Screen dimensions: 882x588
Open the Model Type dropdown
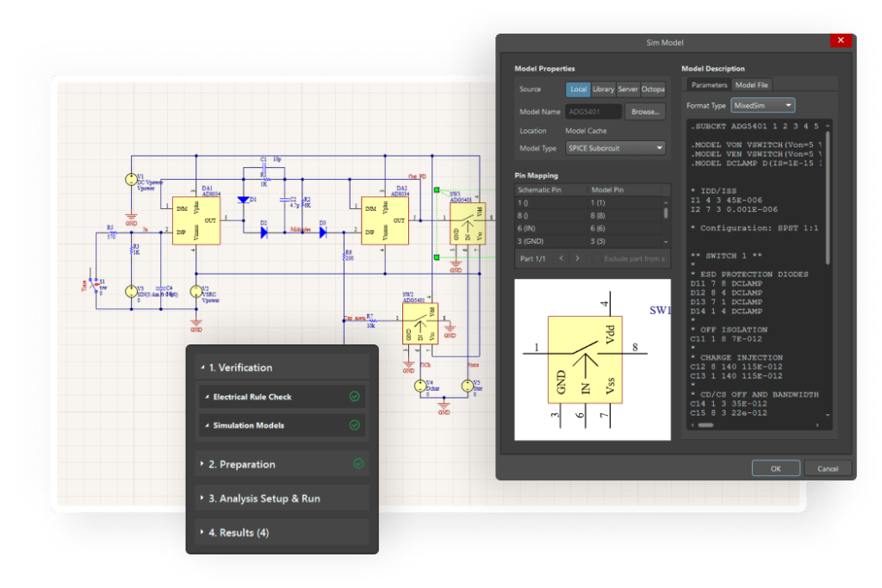coord(615,148)
